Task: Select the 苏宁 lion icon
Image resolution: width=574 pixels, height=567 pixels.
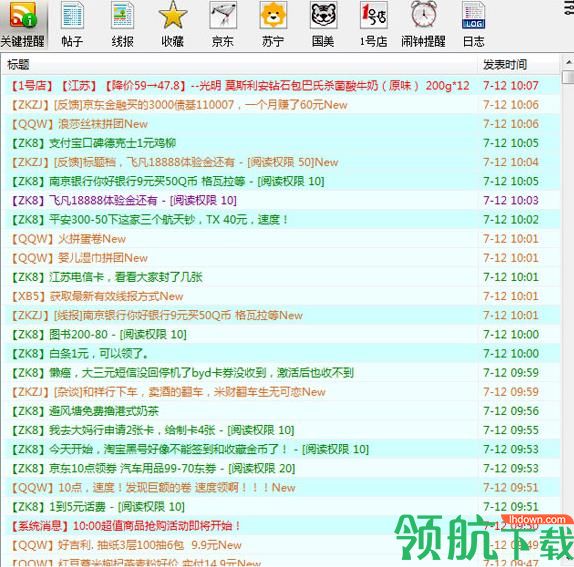Action: tap(273, 25)
